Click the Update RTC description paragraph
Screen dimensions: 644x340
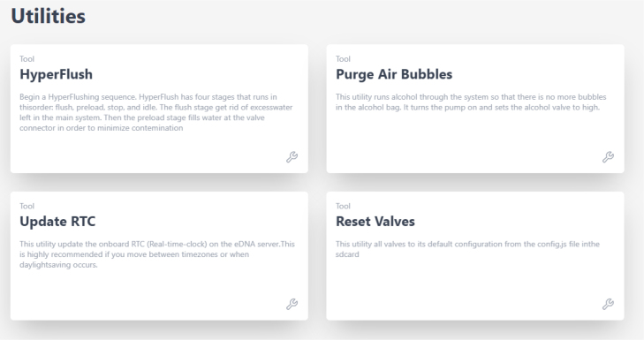[157, 254]
